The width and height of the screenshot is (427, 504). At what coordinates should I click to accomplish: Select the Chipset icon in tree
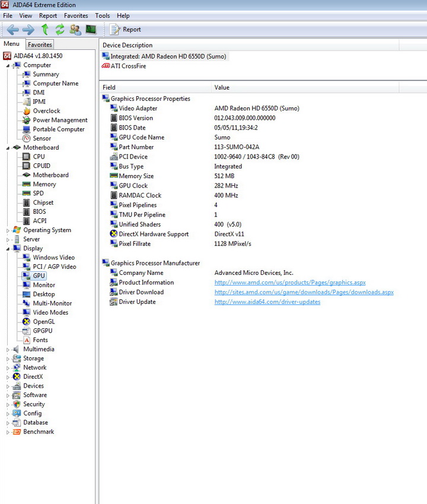[x=27, y=202]
